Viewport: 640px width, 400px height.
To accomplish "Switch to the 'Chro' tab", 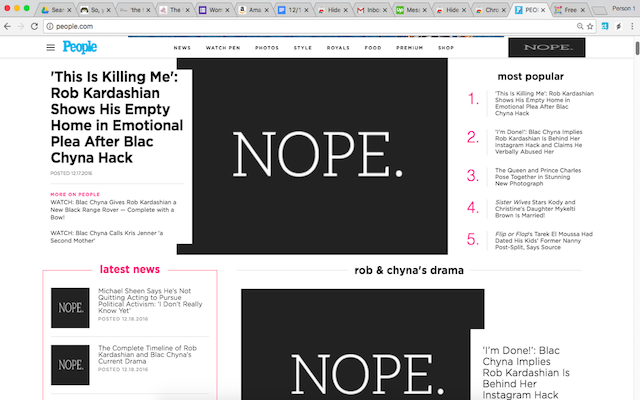I will (x=490, y=10).
